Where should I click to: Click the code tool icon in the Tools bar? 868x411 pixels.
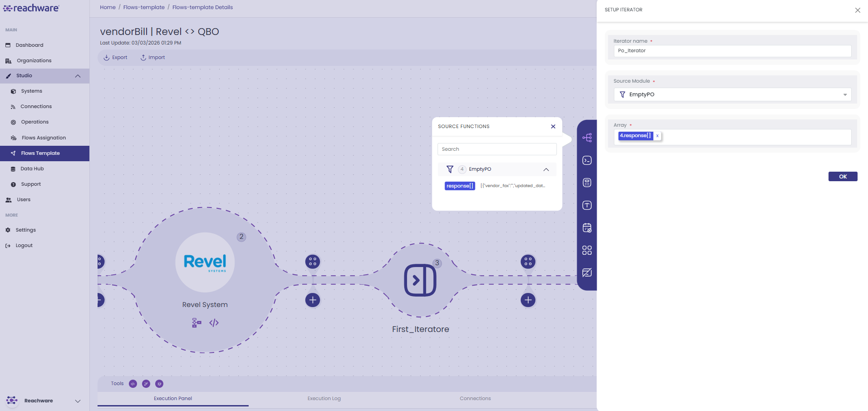point(133,384)
